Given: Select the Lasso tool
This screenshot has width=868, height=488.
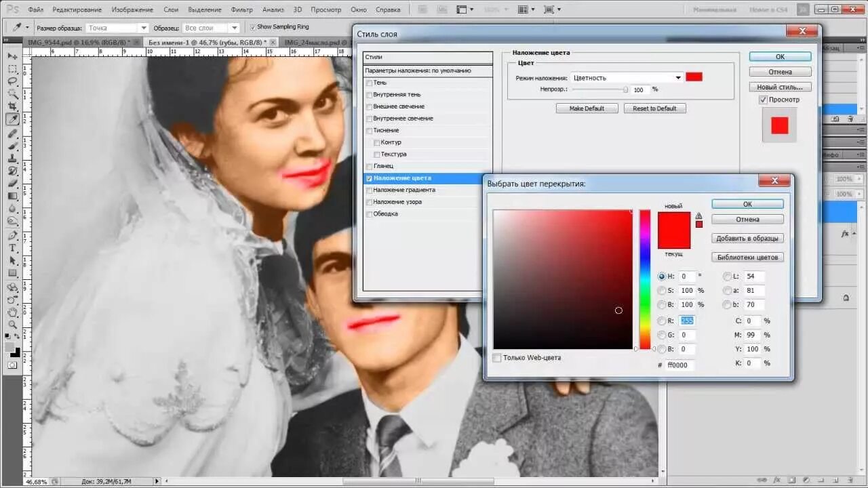Looking at the screenshot, I should tap(12, 81).
